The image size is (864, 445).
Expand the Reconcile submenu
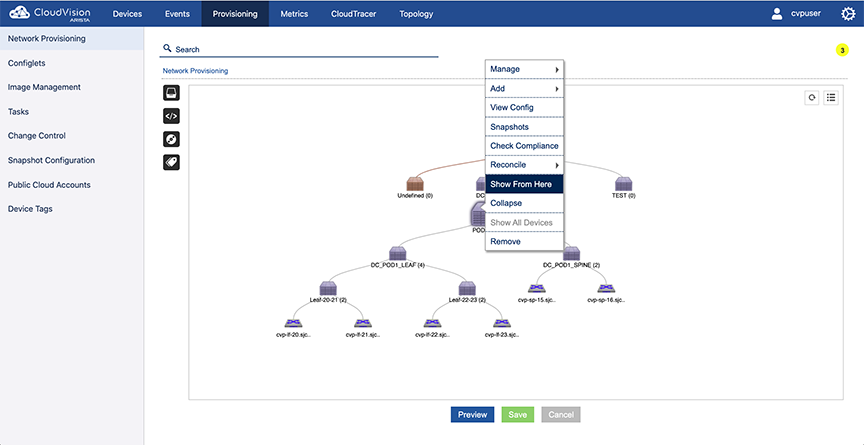coord(524,165)
